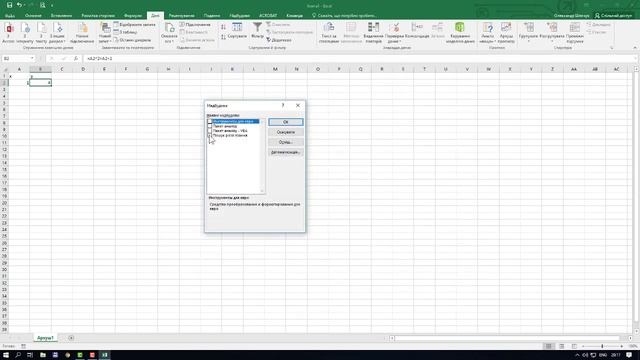The height and width of the screenshot is (360, 640).
Task: Select the Аркуш1 sheet tab
Action: point(45,338)
